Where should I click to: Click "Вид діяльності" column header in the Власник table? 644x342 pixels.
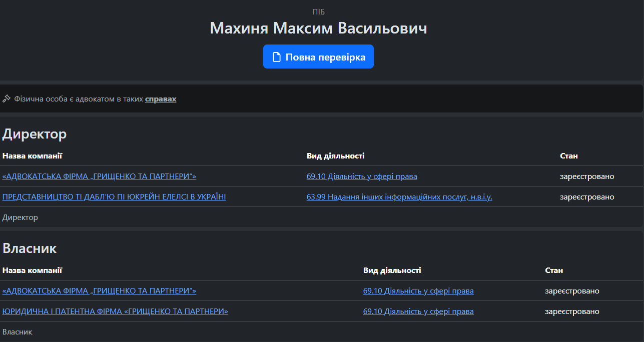coord(392,270)
